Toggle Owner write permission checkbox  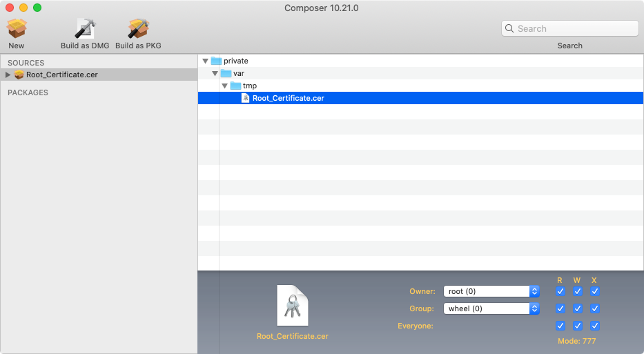(x=578, y=291)
